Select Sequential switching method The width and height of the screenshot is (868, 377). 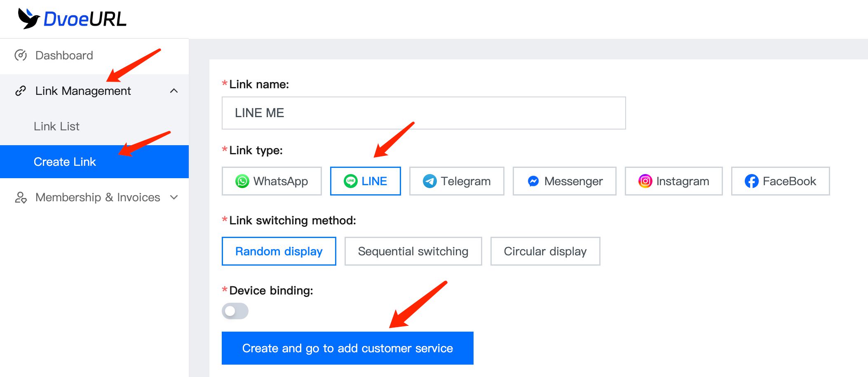[413, 251]
